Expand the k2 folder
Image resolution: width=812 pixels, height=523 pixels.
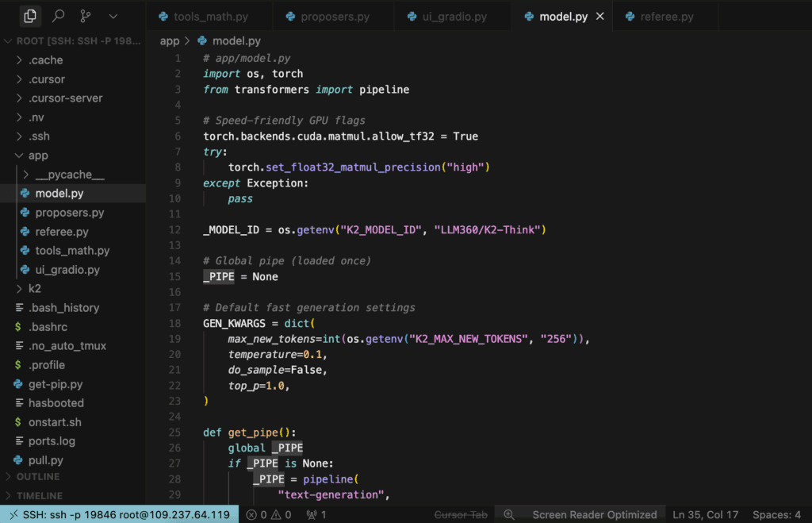click(34, 289)
